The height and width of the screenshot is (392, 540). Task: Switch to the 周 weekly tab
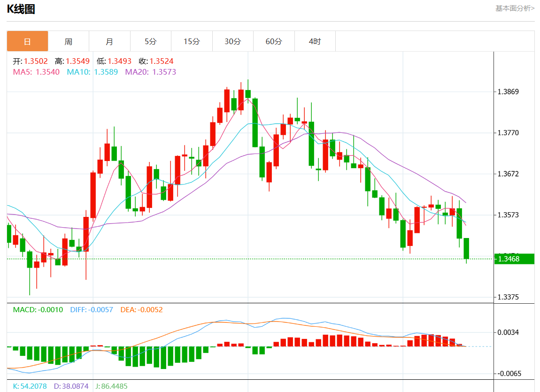point(69,41)
